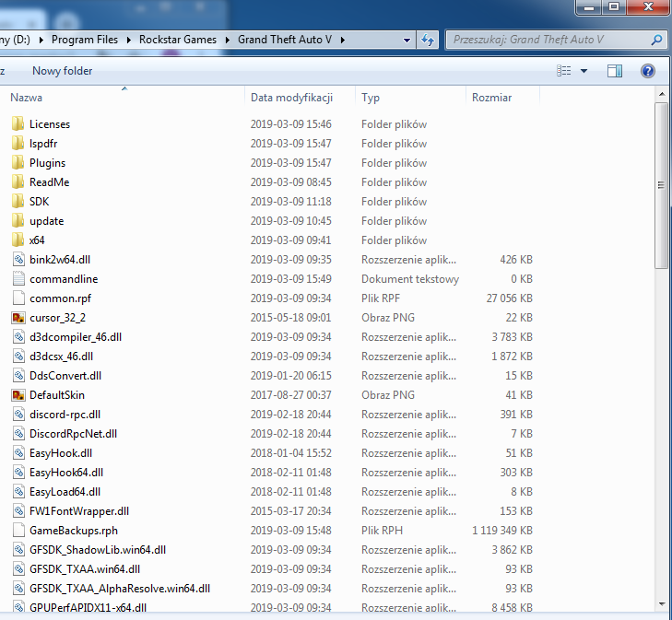672x620 pixels.
Task: Click Grand Theft Auto V breadcrumb segment
Action: (285, 40)
